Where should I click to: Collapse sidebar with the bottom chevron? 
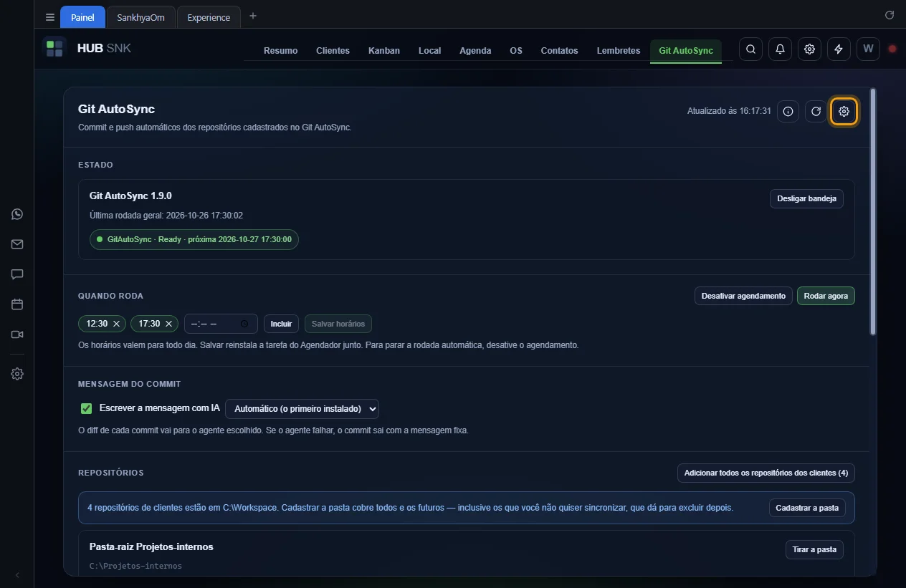pyautogui.click(x=17, y=574)
